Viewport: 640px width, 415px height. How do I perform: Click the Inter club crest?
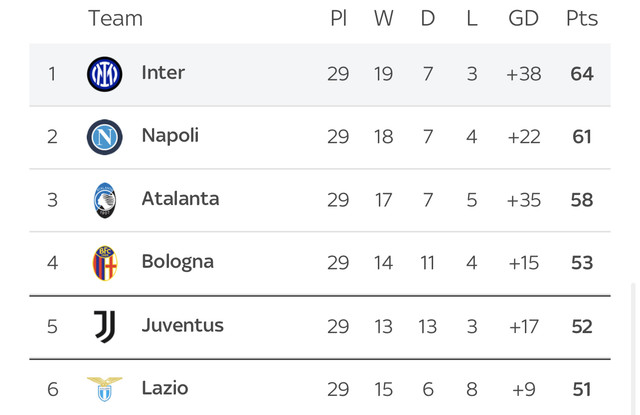click(104, 74)
